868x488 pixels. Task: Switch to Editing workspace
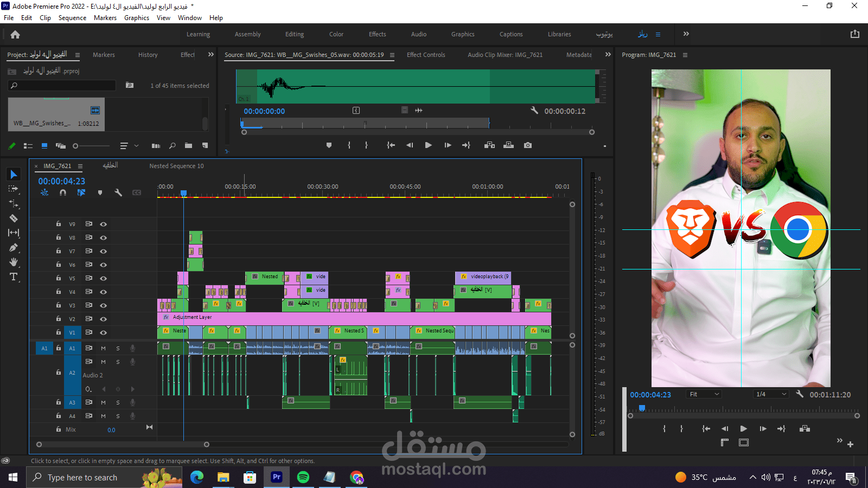[295, 34]
